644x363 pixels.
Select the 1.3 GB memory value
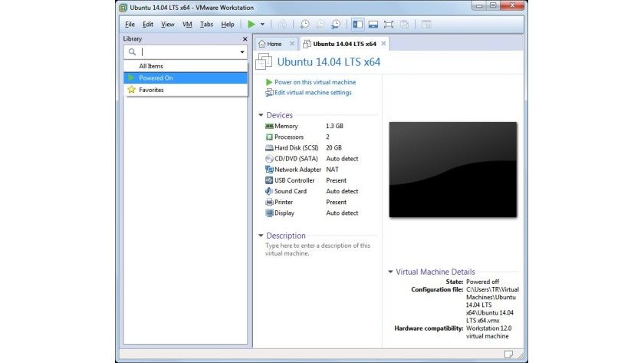(x=334, y=126)
